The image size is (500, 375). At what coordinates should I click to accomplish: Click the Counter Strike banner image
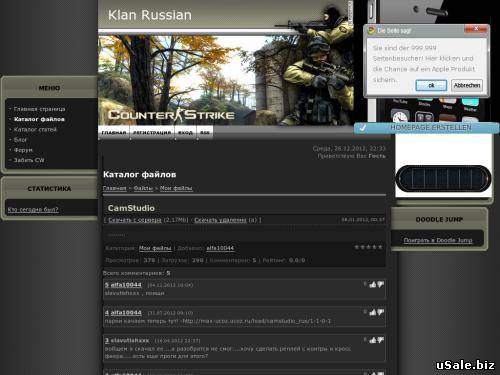[226, 80]
